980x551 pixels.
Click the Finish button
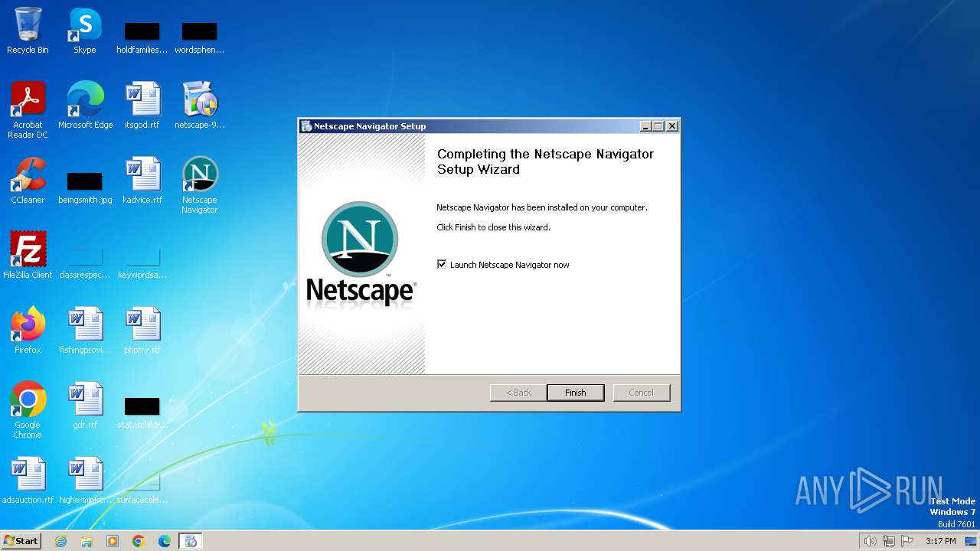576,393
